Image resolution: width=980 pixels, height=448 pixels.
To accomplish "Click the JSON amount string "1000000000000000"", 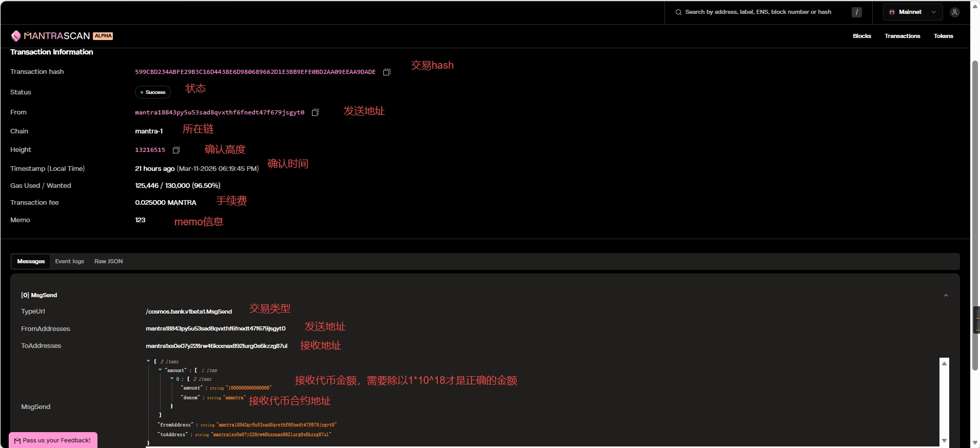I will (x=249, y=388).
